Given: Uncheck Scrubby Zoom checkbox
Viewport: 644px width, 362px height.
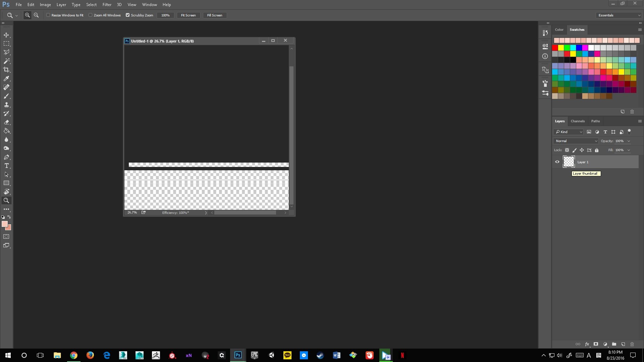Looking at the screenshot, I should click(x=127, y=15).
